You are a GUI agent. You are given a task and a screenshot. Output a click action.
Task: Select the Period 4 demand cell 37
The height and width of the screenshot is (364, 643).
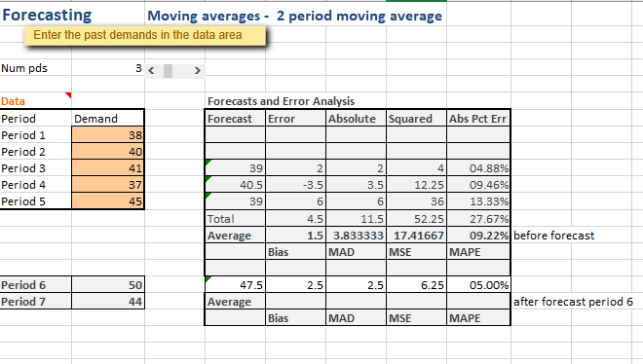[108, 185]
